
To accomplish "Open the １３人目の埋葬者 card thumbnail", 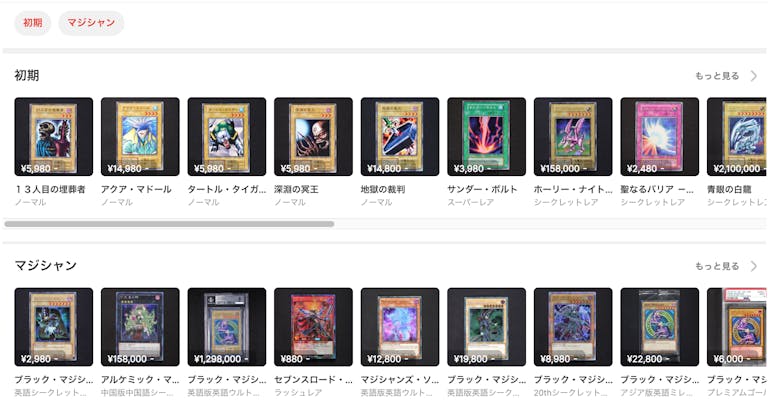I will pyautogui.click(x=54, y=137).
